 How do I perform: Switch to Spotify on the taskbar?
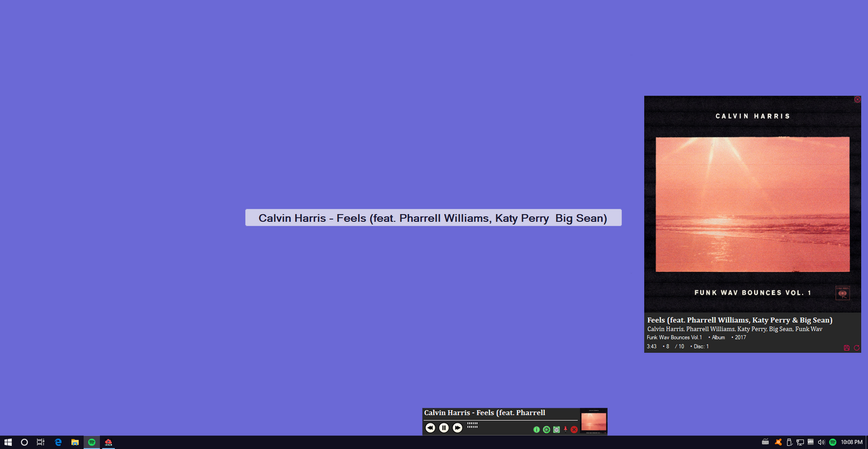click(92, 442)
